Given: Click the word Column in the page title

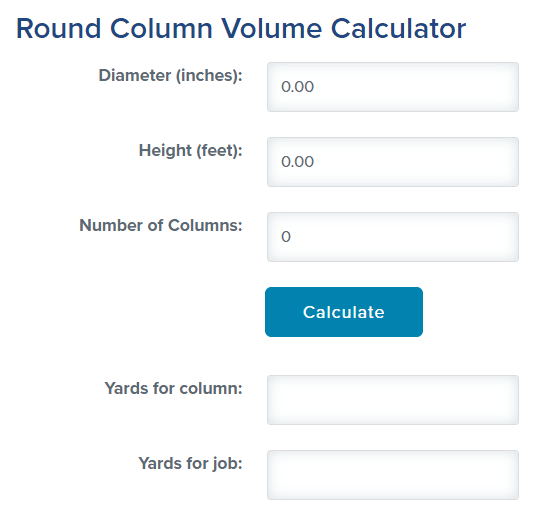Looking at the screenshot, I should click(161, 29).
